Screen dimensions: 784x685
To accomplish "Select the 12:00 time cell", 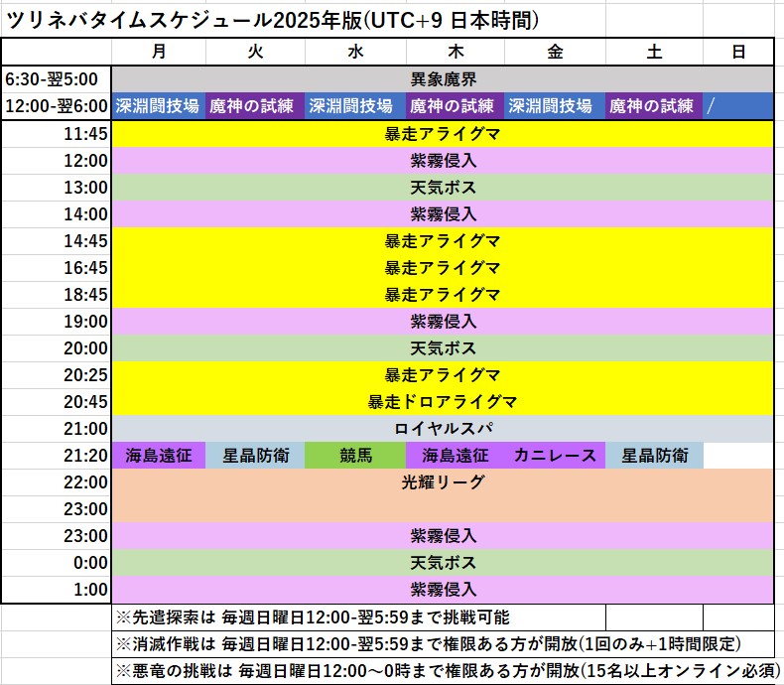I will [x=57, y=161].
